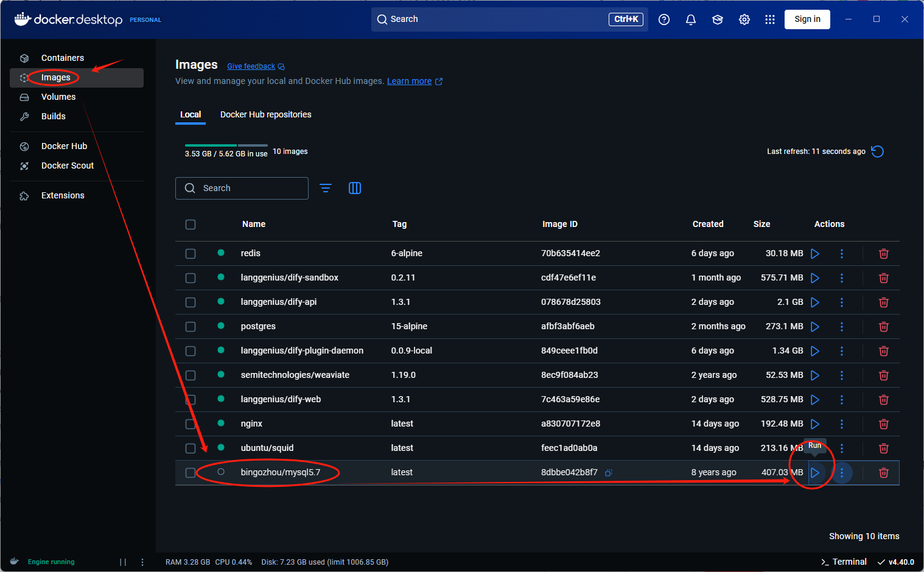Switch to the Local tab
This screenshot has width=924, height=572.
pyautogui.click(x=191, y=114)
